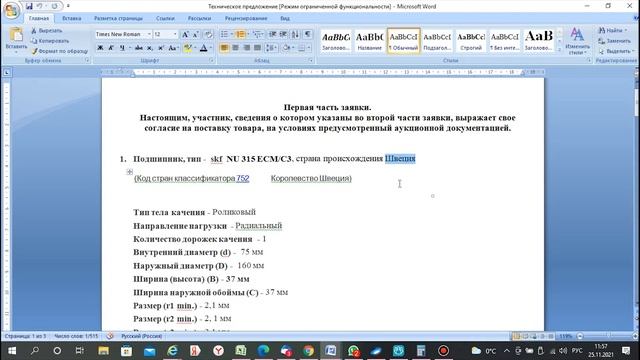The width and height of the screenshot is (640, 360).
Task: Open the round Office button menu
Action: click(11, 10)
